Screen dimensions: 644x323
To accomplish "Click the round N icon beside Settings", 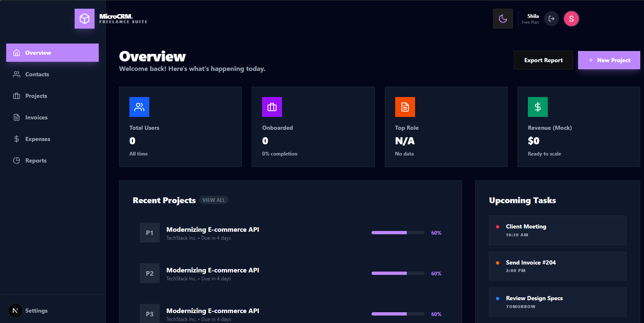I will (x=15, y=311).
